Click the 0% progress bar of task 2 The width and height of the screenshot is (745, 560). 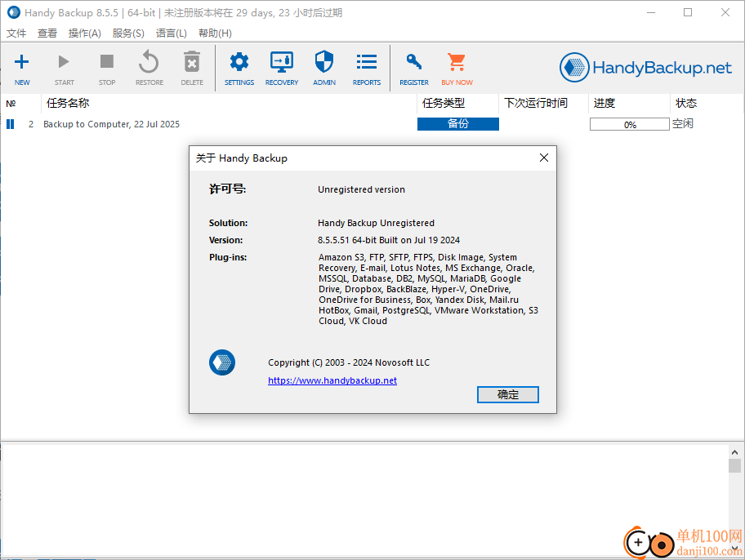click(630, 124)
